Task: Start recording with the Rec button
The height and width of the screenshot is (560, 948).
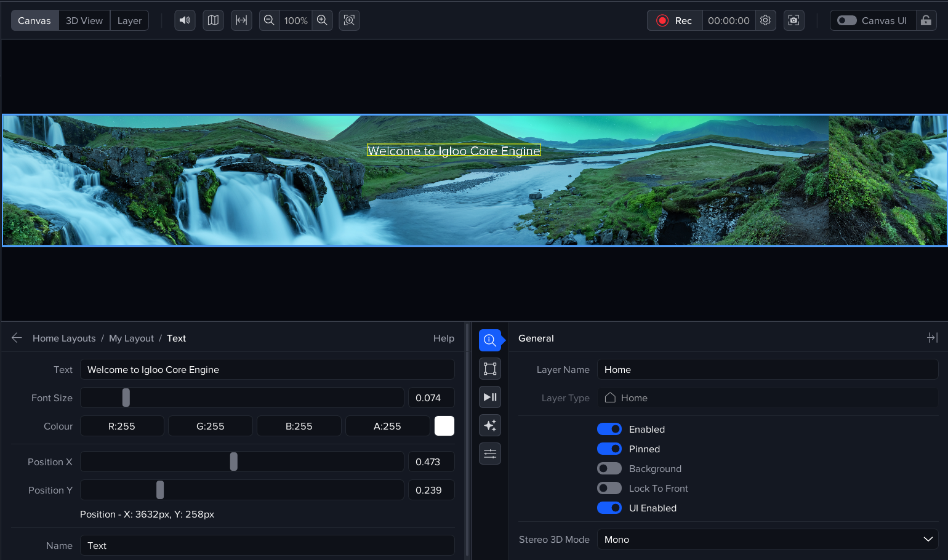Action: click(675, 20)
